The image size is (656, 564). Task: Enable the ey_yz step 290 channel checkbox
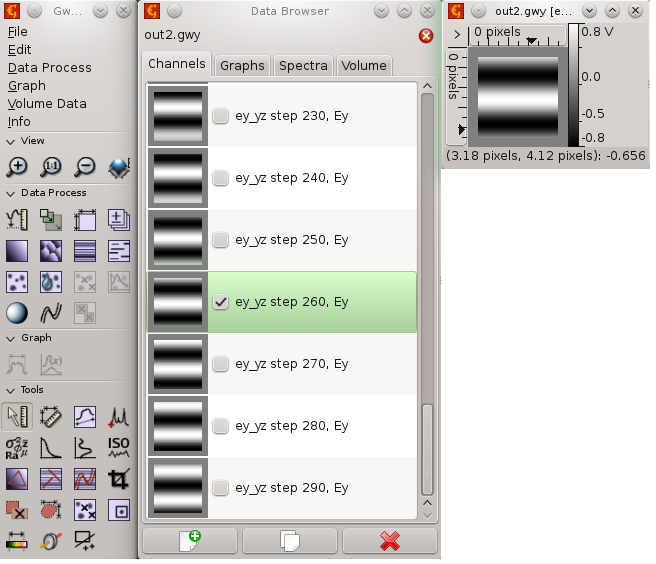pyautogui.click(x=220, y=487)
